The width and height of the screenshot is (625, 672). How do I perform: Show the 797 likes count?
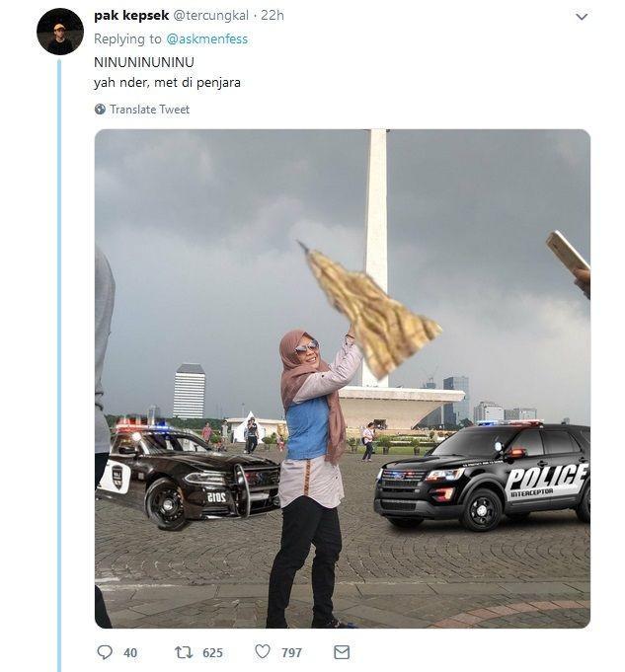click(291, 652)
